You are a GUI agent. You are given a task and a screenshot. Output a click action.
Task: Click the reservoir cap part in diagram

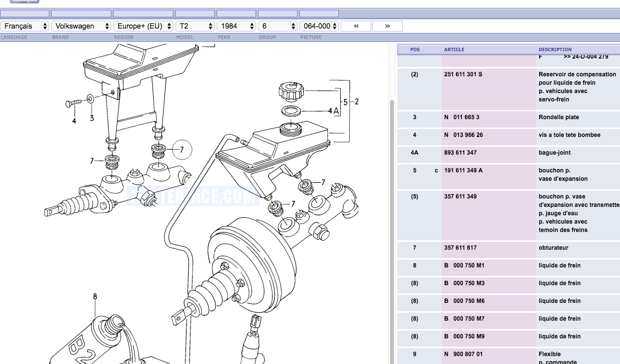point(291,91)
